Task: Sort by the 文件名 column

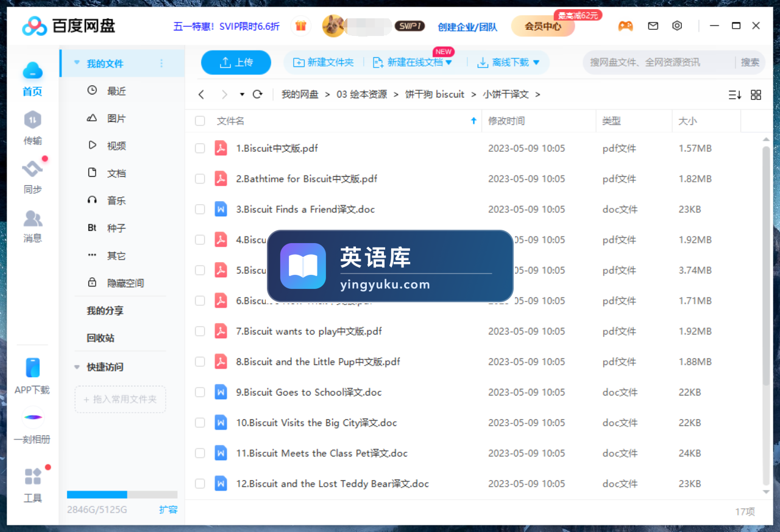Action: coord(230,121)
